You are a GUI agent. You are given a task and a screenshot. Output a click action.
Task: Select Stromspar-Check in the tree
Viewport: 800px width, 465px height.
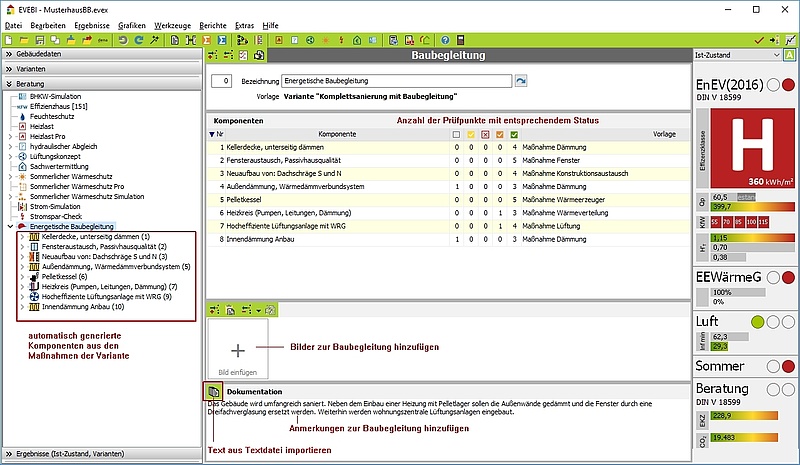click(56, 216)
